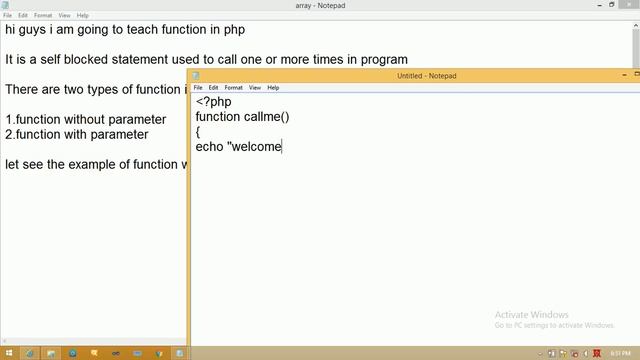Restore down the array Notepad window
This screenshot has height=360, width=640.
coord(611,5)
